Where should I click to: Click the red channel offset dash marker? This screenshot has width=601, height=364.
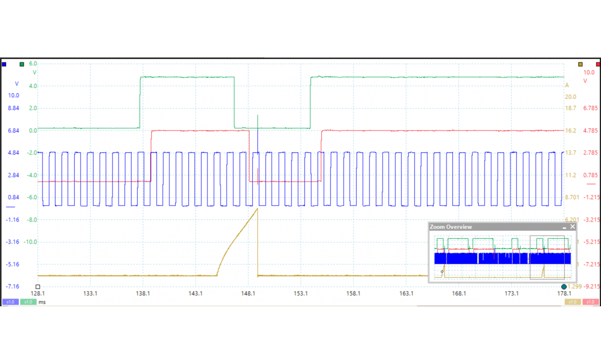coord(591,185)
